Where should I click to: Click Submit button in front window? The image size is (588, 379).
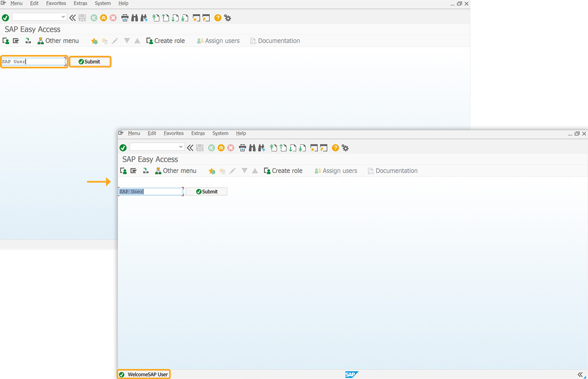coord(206,191)
